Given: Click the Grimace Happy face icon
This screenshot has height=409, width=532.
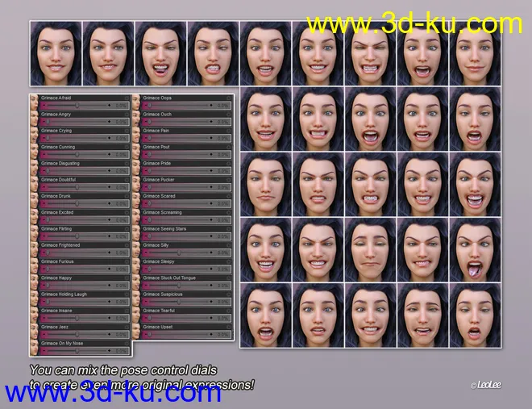Looking at the screenshot, I should pyautogui.click(x=35, y=282).
